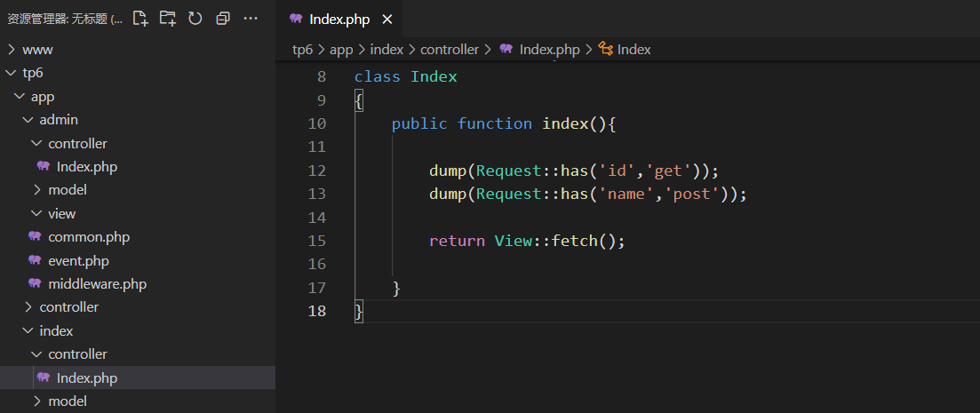
Task: Click the 'name' string on line 13
Action: click(626, 195)
